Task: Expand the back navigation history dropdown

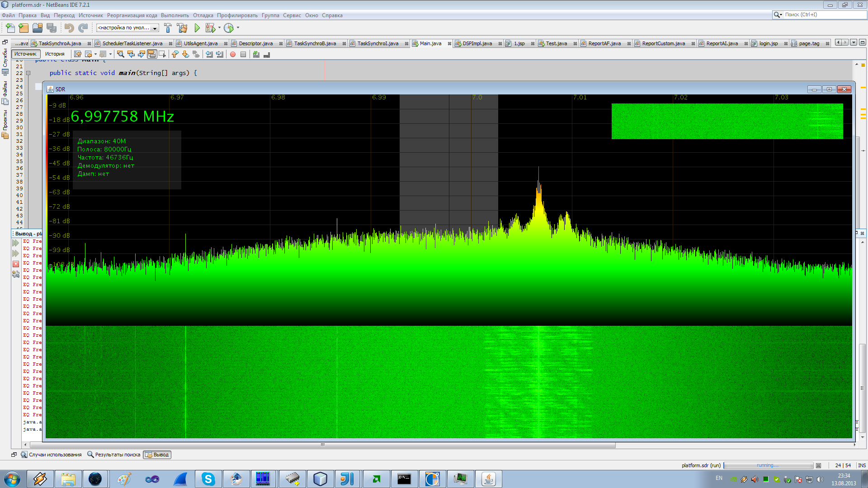Action: (x=95, y=54)
